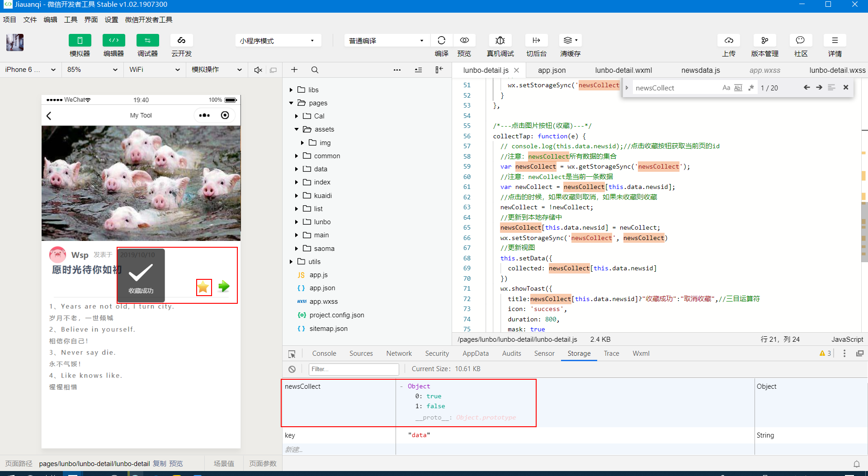Expand replace field in find widget

click(x=627, y=88)
